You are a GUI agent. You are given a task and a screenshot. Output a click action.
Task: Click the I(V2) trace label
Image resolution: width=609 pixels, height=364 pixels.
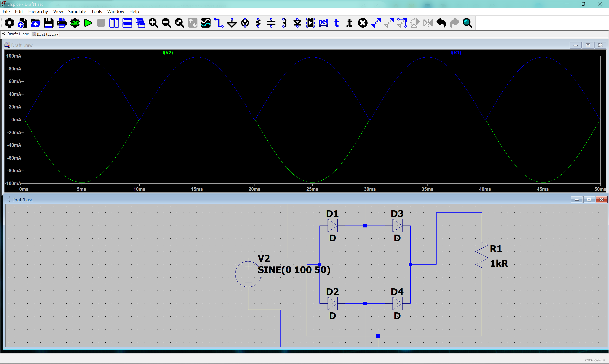click(168, 53)
